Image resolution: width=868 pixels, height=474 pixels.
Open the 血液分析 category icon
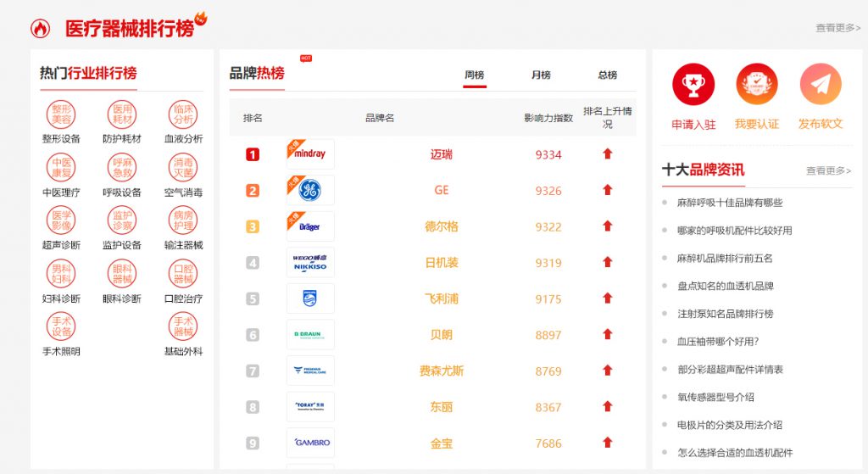[183, 114]
